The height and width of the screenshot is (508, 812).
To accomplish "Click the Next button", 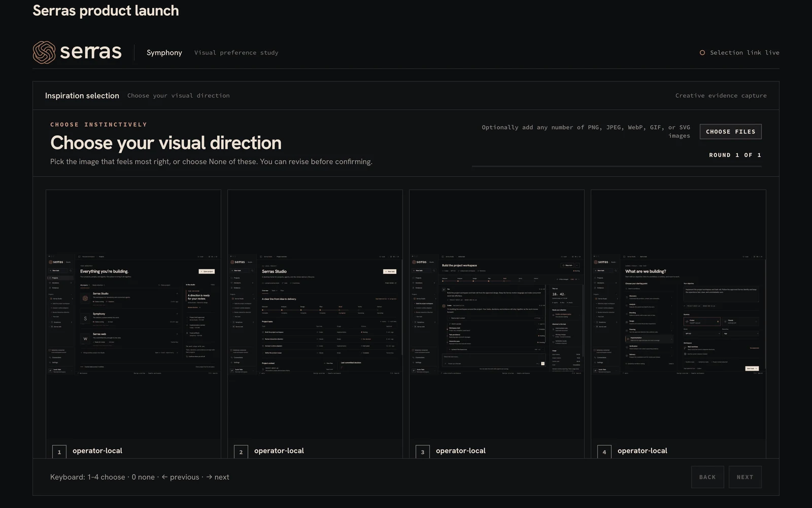I will pyautogui.click(x=745, y=477).
